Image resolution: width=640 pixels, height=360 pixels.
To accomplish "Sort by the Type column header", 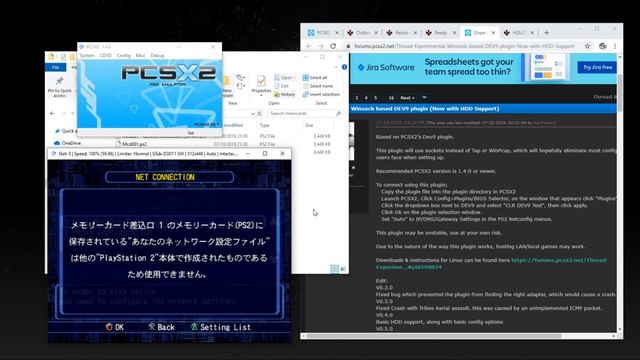I will [265, 125].
